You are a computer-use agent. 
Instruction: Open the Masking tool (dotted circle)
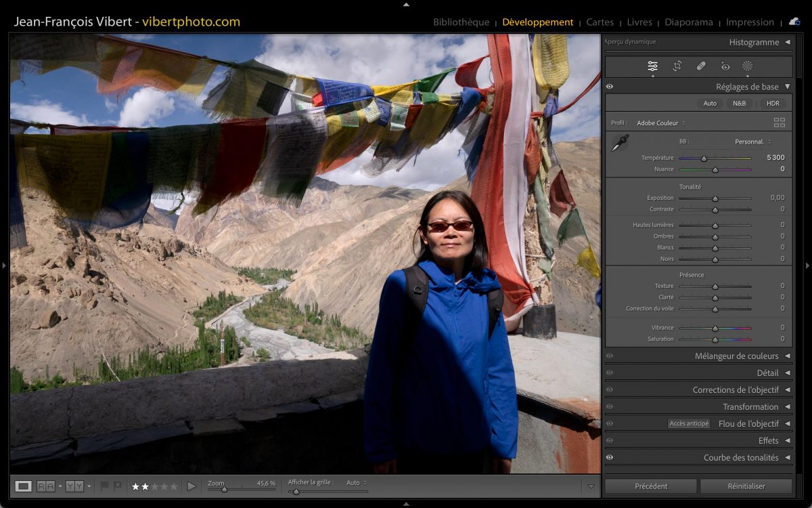748,66
